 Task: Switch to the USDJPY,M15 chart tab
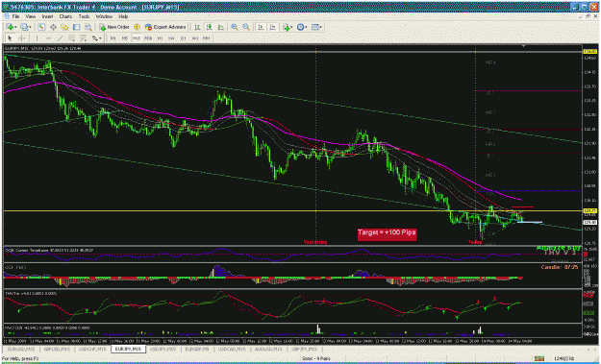[x=163, y=349]
